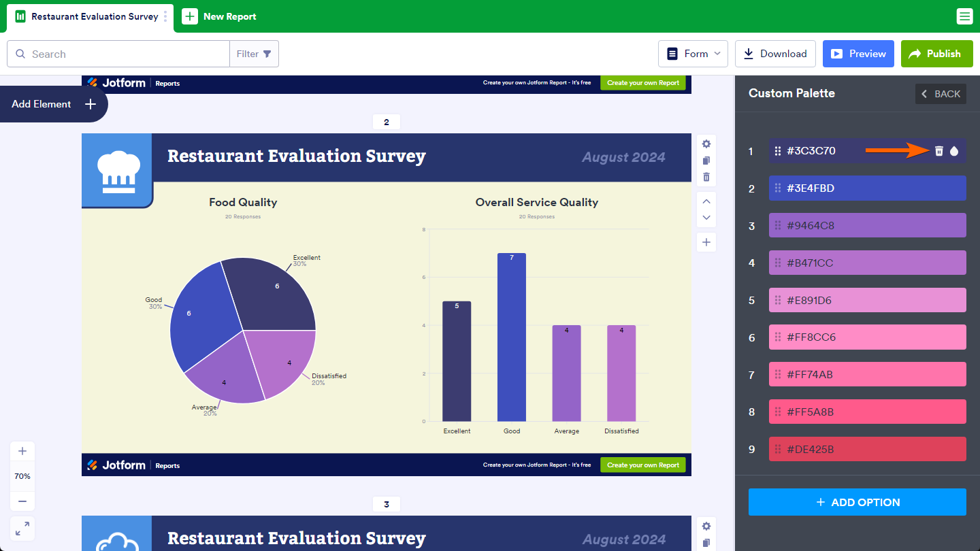Move page 2 down with chevron

pos(706,218)
